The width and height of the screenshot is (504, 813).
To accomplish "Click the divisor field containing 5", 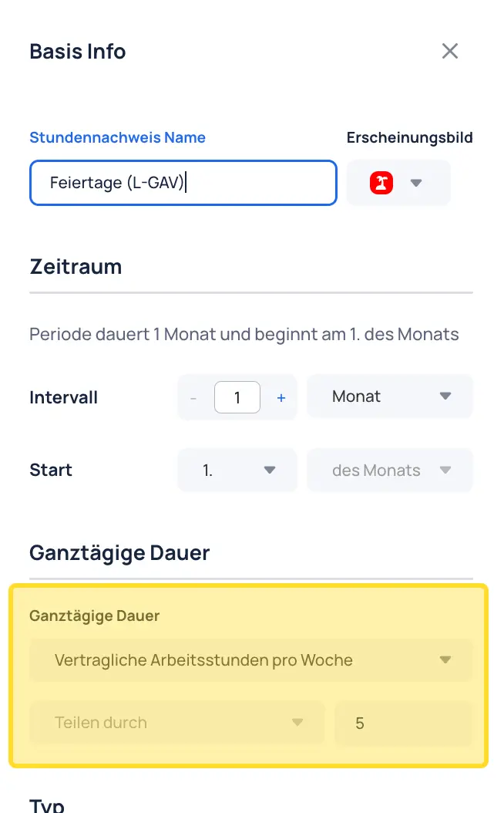I will [404, 723].
